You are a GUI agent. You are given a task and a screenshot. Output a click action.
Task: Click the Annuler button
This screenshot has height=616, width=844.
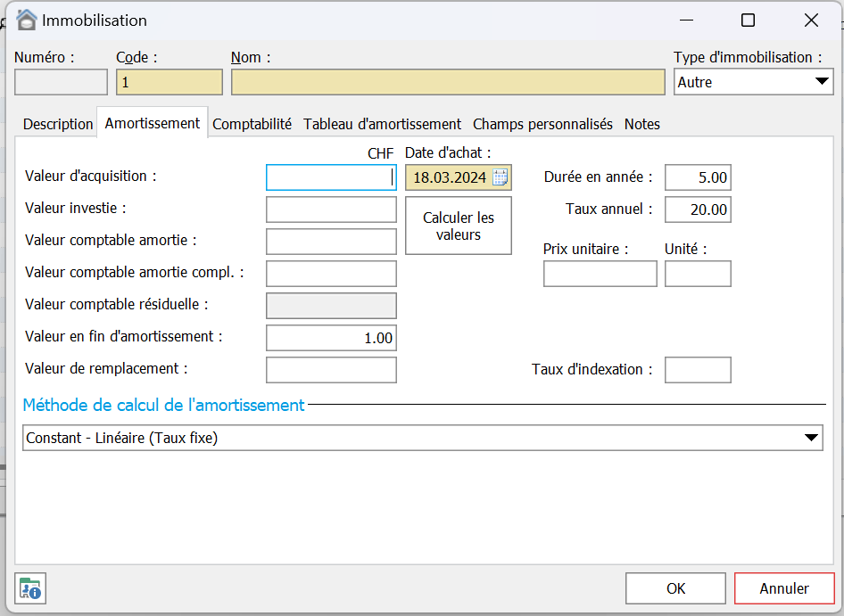click(783, 588)
